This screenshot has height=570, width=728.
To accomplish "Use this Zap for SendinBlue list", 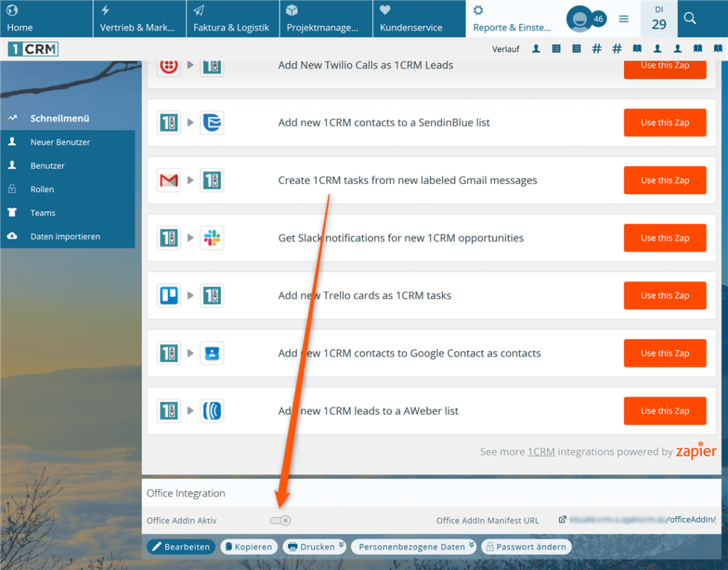I will point(665,122).
